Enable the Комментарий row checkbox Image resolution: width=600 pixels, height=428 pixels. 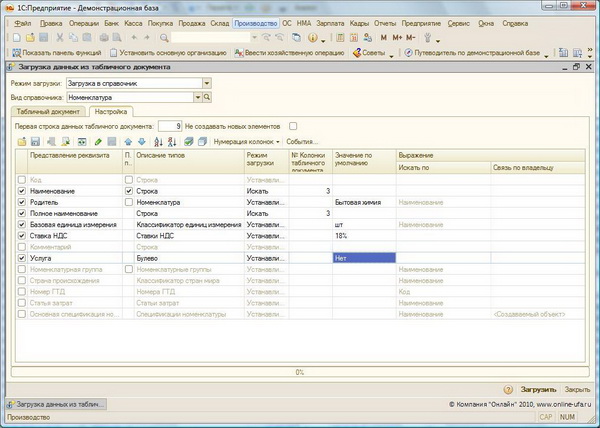point(22,247)
